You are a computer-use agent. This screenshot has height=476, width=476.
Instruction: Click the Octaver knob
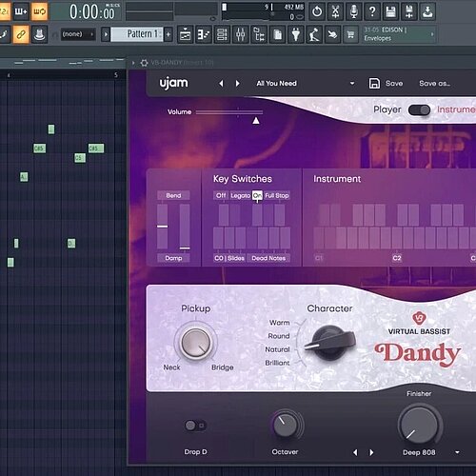[286, 426]
